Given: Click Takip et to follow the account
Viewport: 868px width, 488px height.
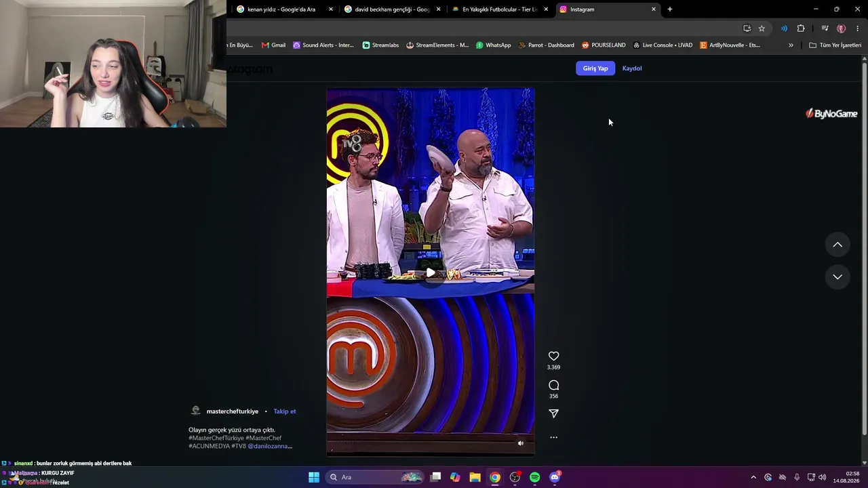Looking at the screenshot, I should click(285, 411).
